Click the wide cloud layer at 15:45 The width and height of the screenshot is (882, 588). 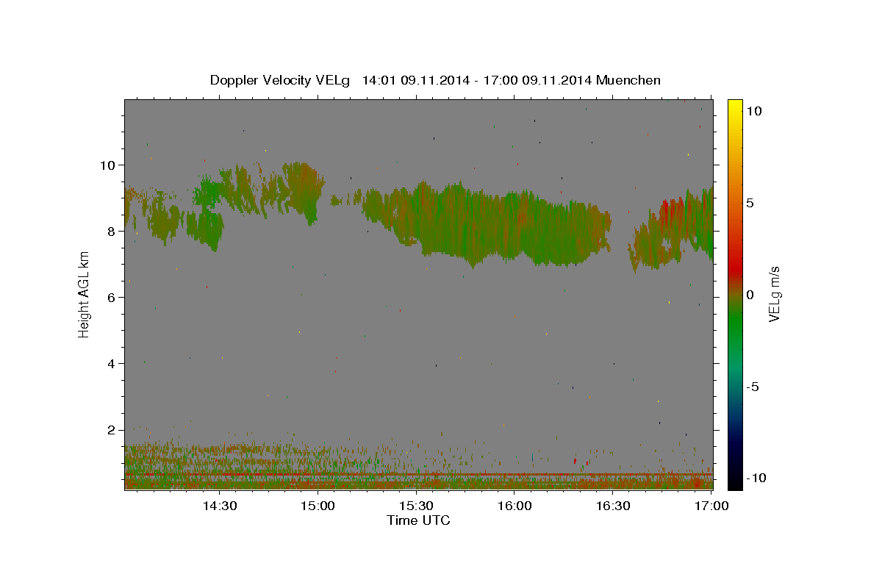[487, 223]
